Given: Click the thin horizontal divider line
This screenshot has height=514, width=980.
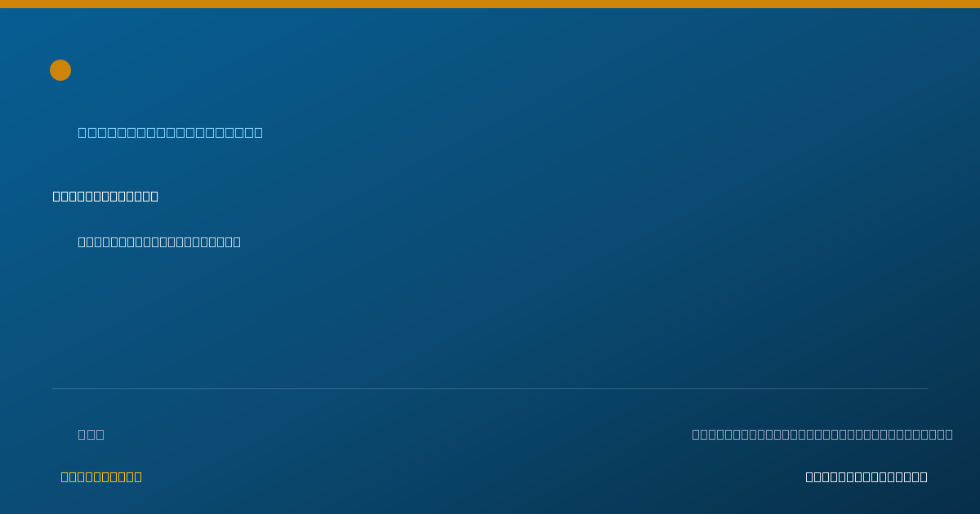Looking at the screenshot, I should point(490,388).
